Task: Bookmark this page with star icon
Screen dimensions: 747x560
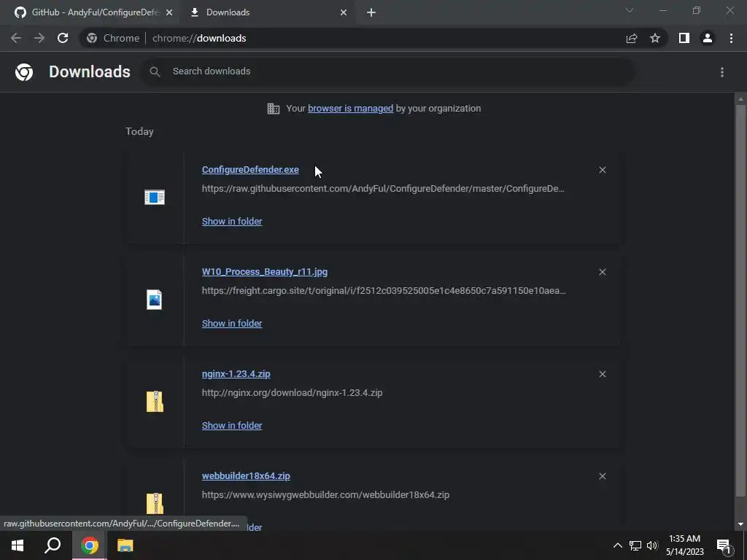Action: [655, 38]
